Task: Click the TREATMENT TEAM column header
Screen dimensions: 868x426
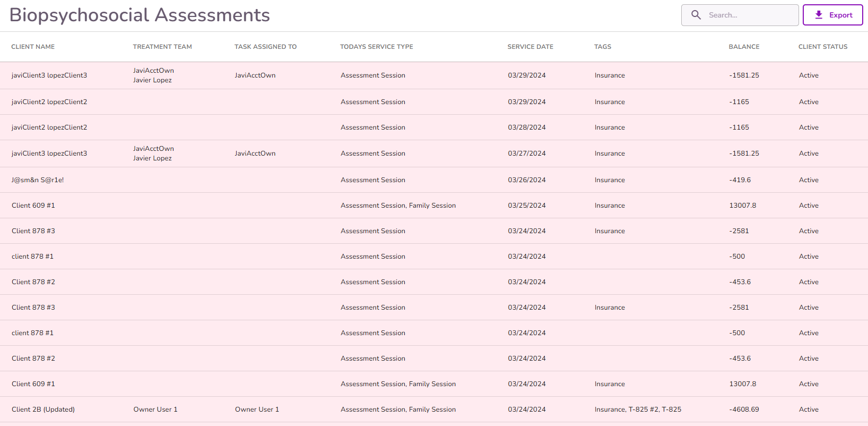Action: (162, 47)
